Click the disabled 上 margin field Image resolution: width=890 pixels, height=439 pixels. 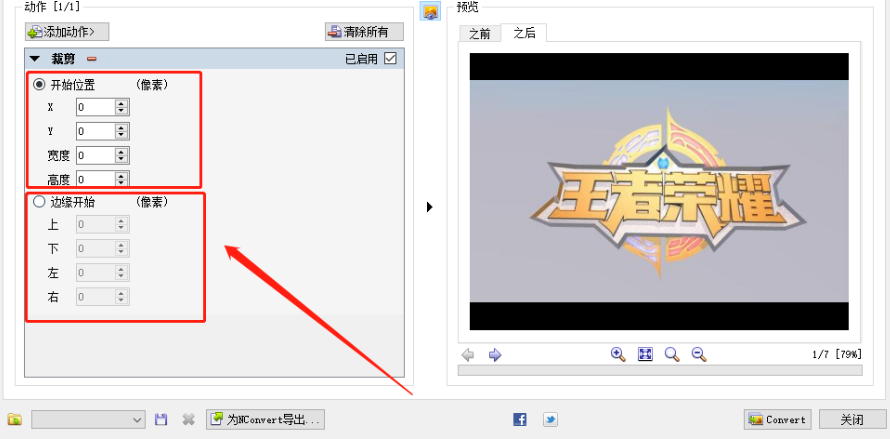click(x=103, y=224)
